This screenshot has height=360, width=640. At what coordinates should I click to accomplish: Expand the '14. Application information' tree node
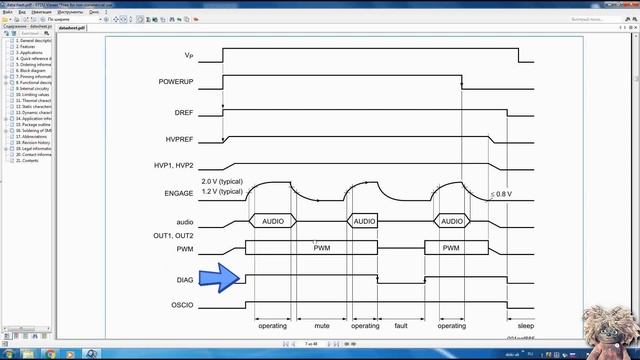tap(6, 119)
